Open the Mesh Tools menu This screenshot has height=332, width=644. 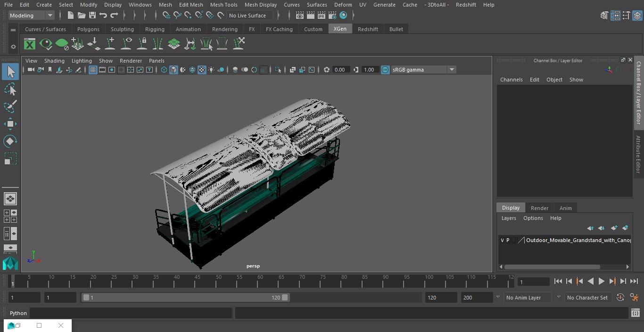pos(223,5)
